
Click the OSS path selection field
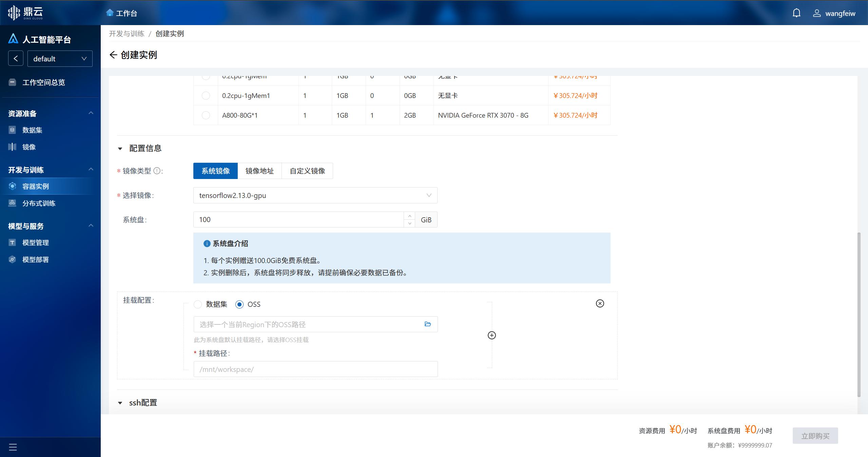coord(315,324)
